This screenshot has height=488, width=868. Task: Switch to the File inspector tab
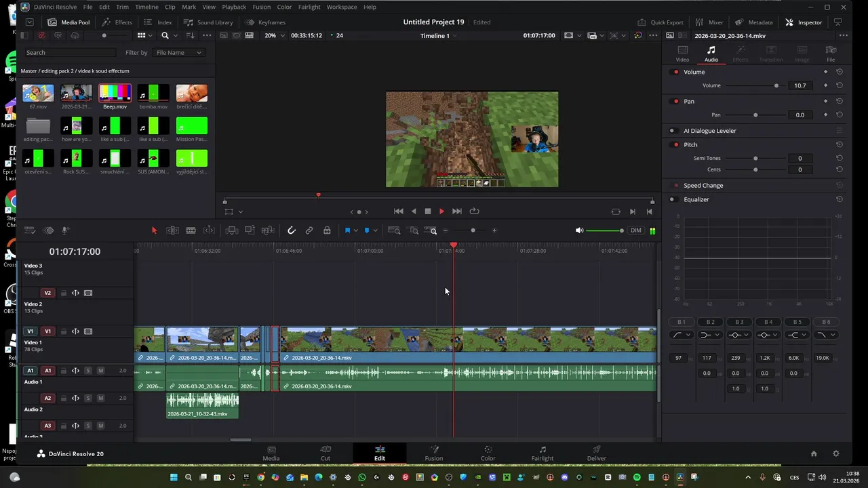831,54
